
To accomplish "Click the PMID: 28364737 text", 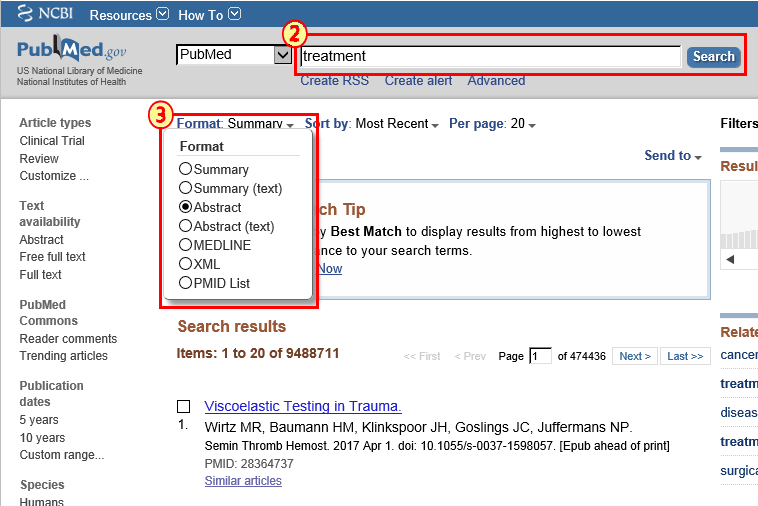I will (249, 464).
